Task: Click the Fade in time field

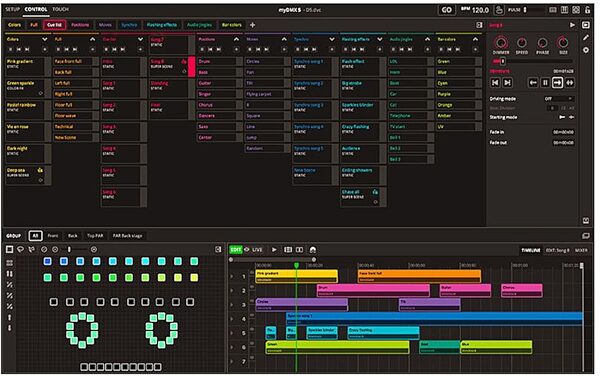Action: [563, 132]
